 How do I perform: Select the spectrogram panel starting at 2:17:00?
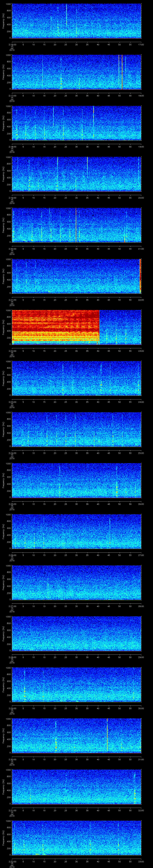76,72
